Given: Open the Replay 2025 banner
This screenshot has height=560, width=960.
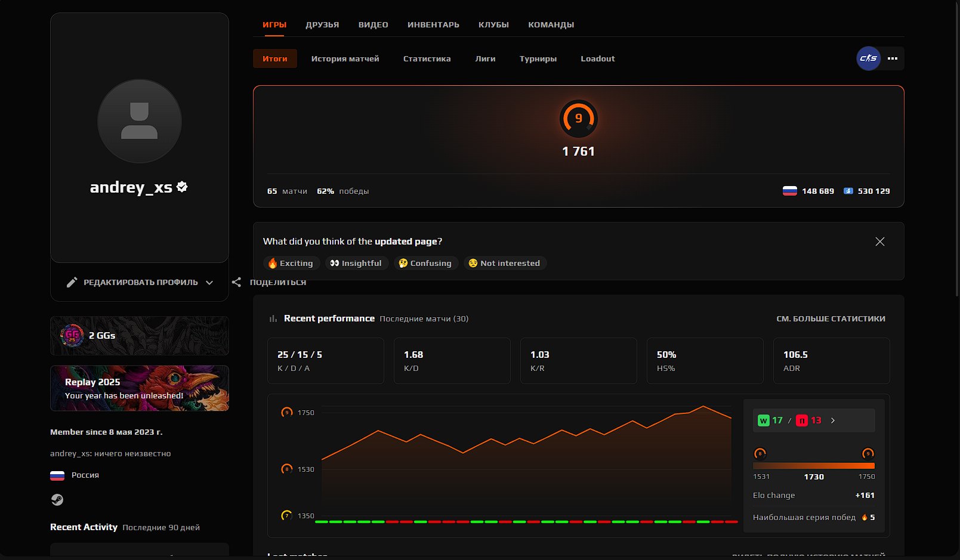Looking at the screenshot, I should coord(140,388).
